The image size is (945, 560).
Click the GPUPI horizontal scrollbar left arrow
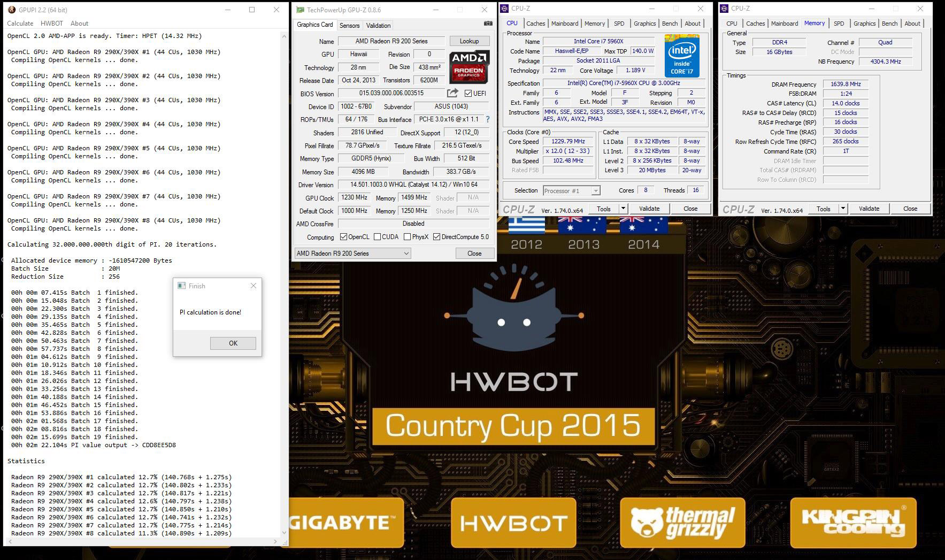click(9, 541)
